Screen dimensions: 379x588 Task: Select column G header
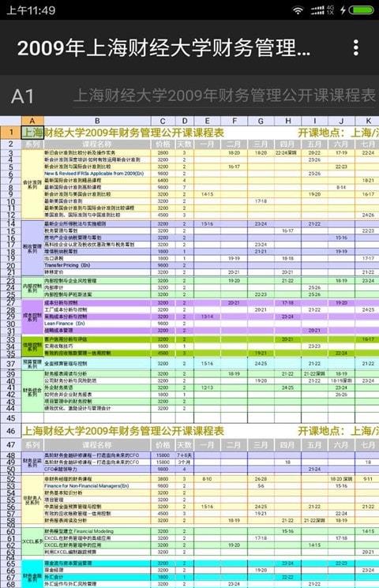click(261, 121)
